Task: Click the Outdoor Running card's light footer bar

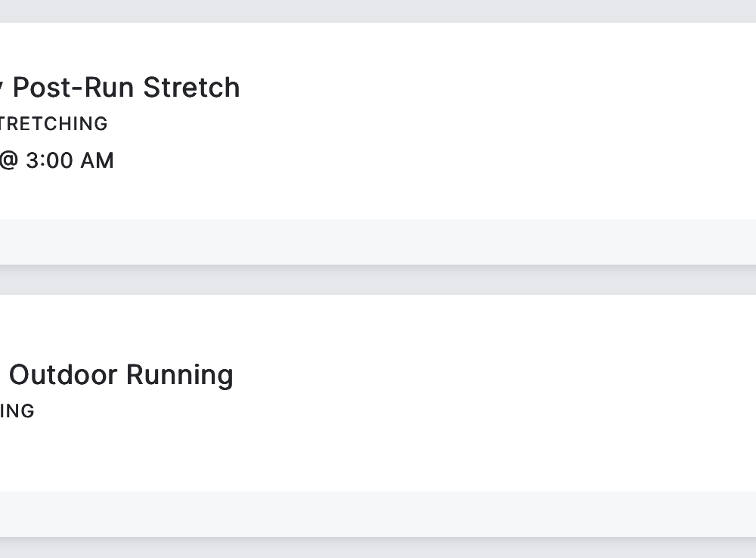Action: pos(378,514)
